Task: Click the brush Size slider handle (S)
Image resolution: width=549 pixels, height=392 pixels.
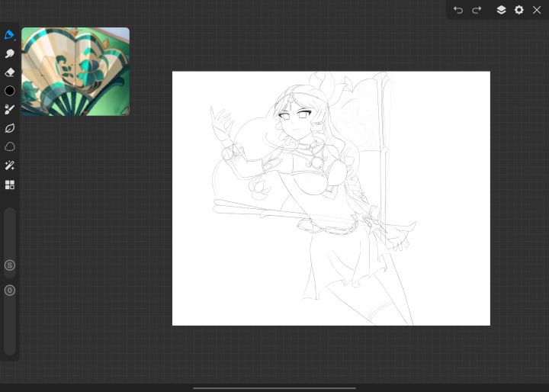Action: pyautogui.click(x=10, y=265)
